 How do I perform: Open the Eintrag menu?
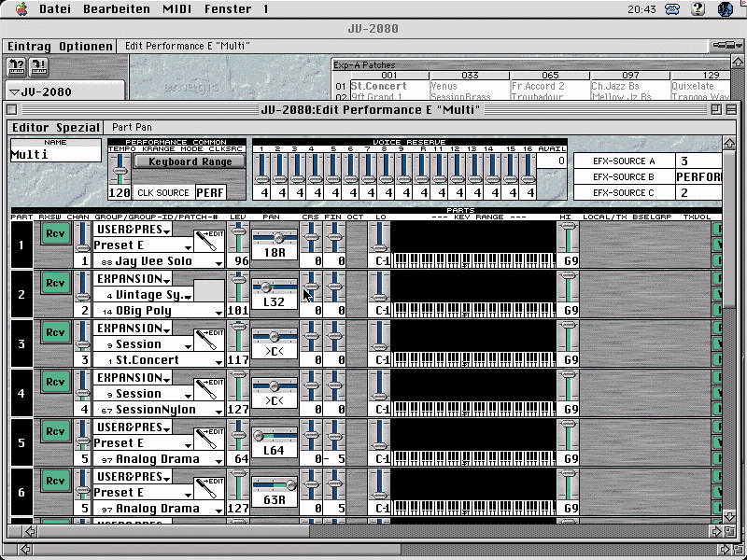tap(29, 46)
